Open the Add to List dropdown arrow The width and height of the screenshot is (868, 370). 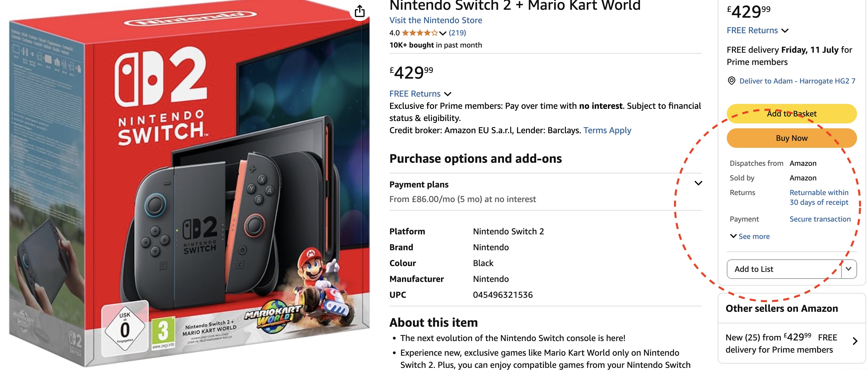pyautogui.click(x=848, y=269)
